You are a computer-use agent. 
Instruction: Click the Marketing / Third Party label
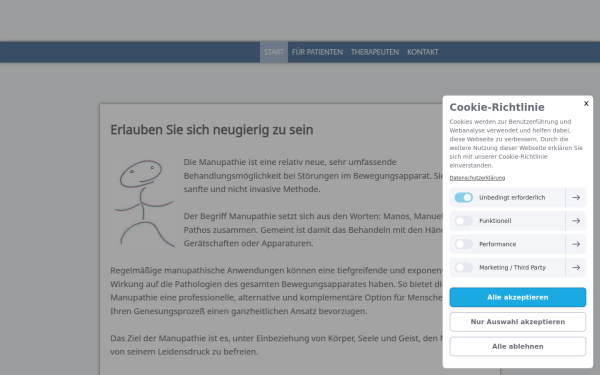(x=512, y=267)
